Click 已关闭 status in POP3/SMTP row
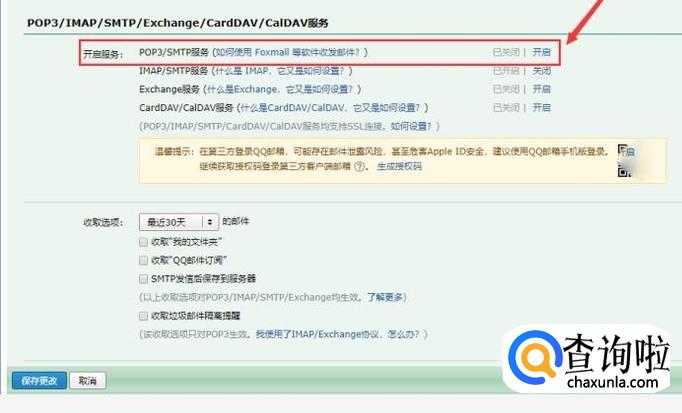 coord(506,52)
